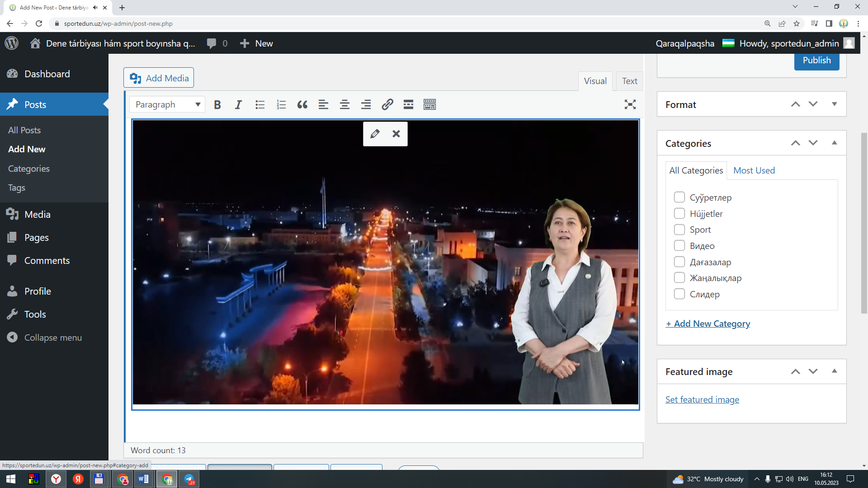Click the Uzbekistan flag language icon
The height and width of the screenshot is (488, 868).
[x=728, y=43]
